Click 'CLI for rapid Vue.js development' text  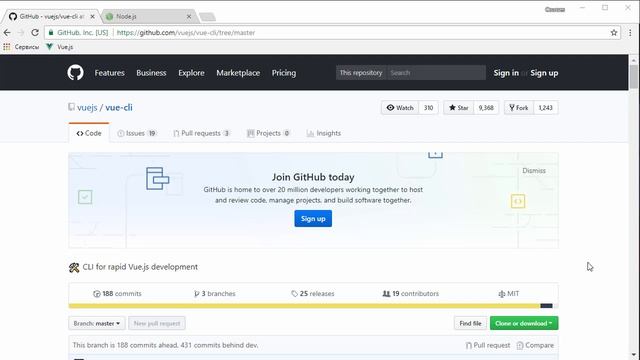[x=140, y=267]
